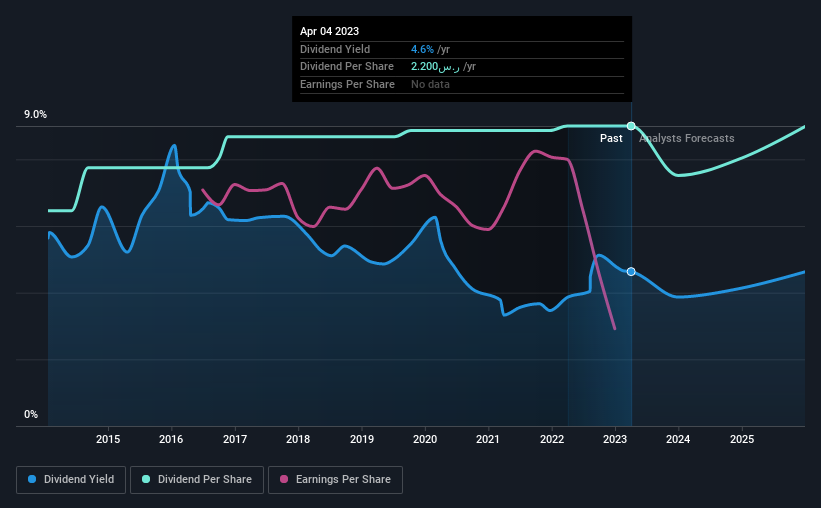Image resolution: width=821 pixels, height=508 pixels.
Task: Click the teal Dividend Per Share legend dot
Action: [x=146, y=479]
